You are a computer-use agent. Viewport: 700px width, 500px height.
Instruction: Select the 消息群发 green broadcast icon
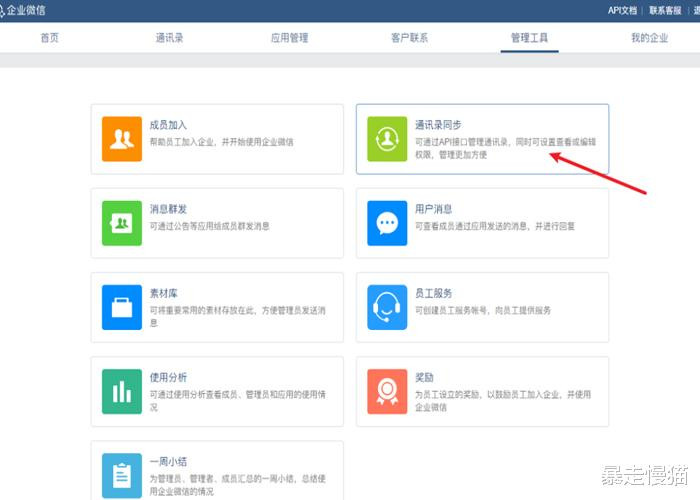tap(122, 223)
